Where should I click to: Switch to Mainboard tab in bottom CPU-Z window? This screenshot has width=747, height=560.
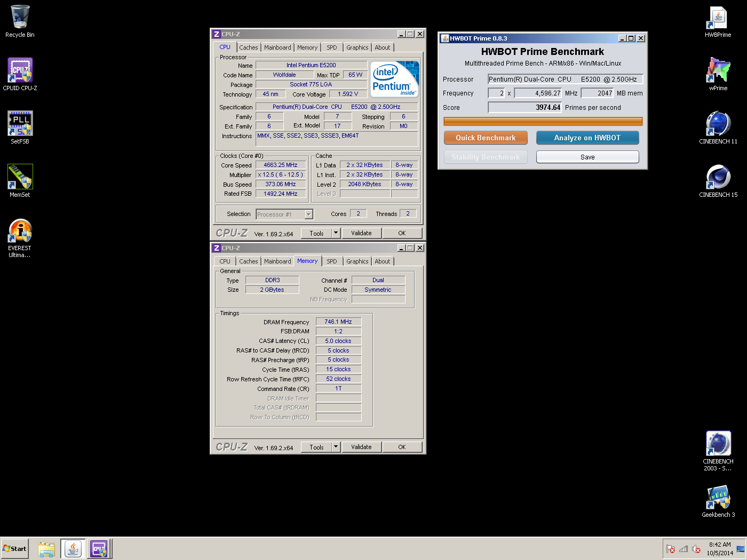point(277,261)
